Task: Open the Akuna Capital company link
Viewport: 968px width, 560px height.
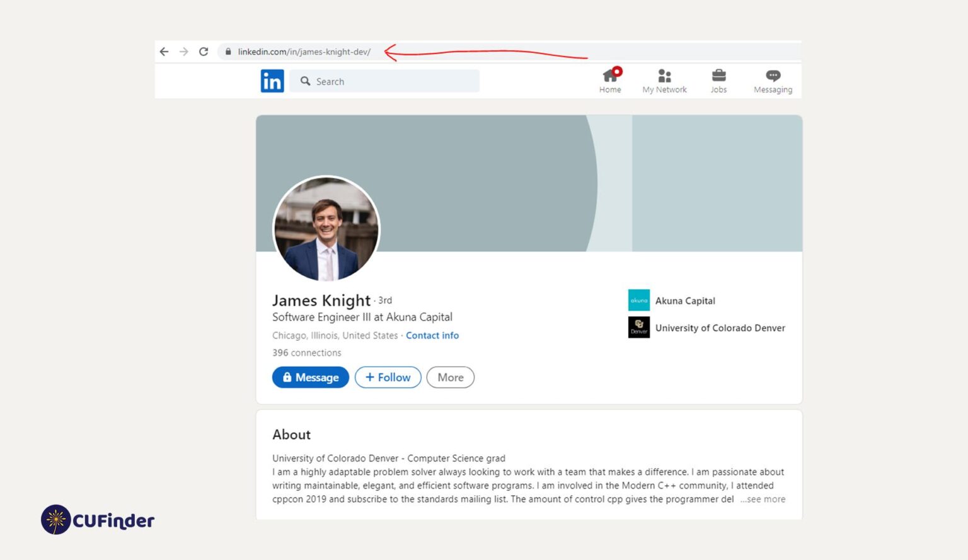Action: point(685,301)
